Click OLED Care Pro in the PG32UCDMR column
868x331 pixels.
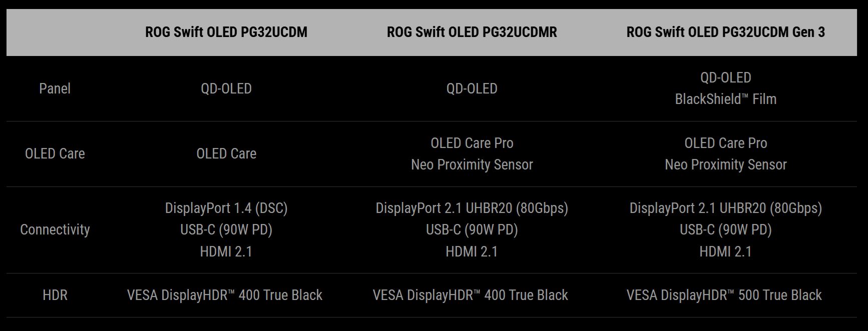(472, 143)
